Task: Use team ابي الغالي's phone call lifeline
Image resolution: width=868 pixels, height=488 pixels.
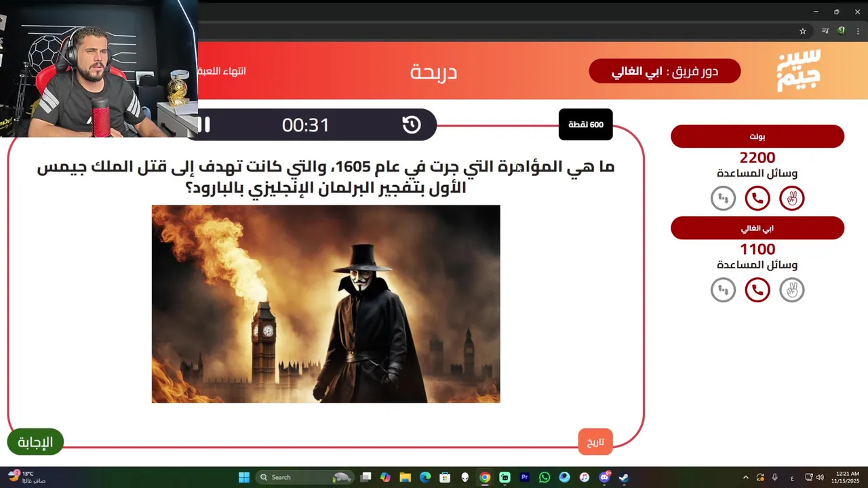Action: [x=757, y=290]
